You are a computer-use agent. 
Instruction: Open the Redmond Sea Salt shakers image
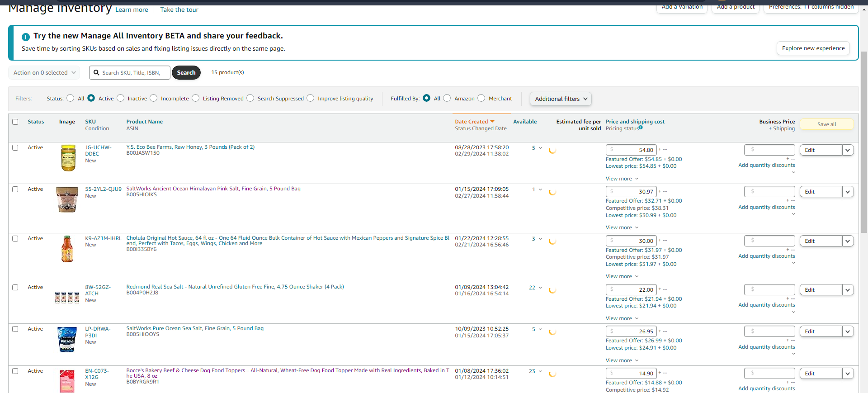67,297
